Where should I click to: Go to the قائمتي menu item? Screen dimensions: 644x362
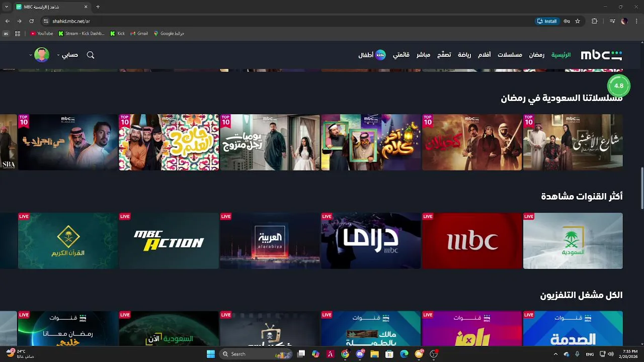(x=401, y=55)
